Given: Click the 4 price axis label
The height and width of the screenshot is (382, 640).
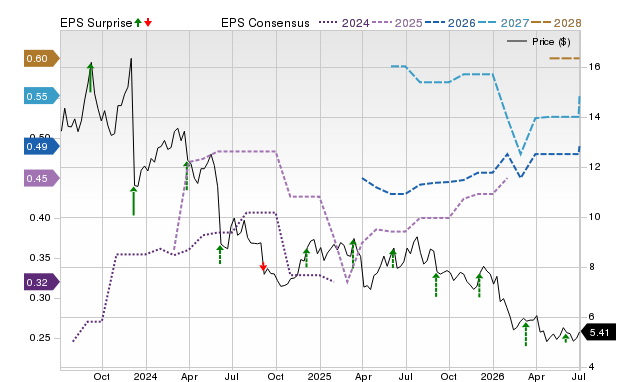Looking at the screenshot, I should click(x=592, y=366).
